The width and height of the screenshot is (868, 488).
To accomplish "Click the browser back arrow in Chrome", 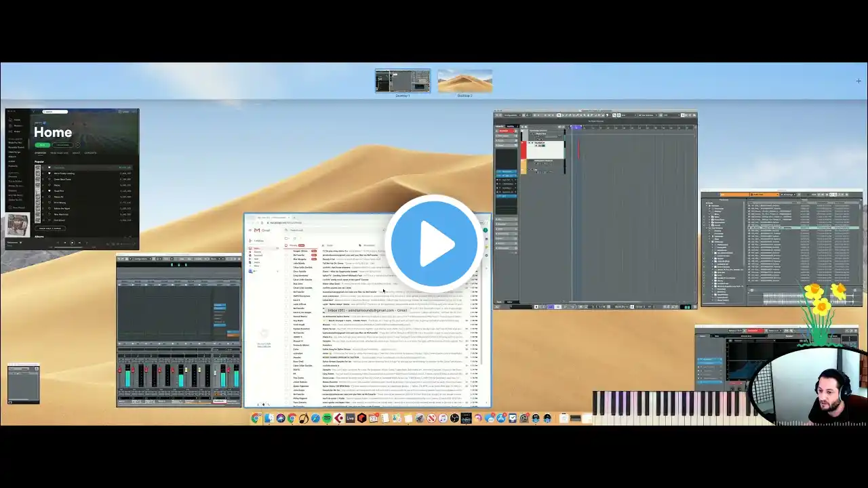I will point(249,222).
